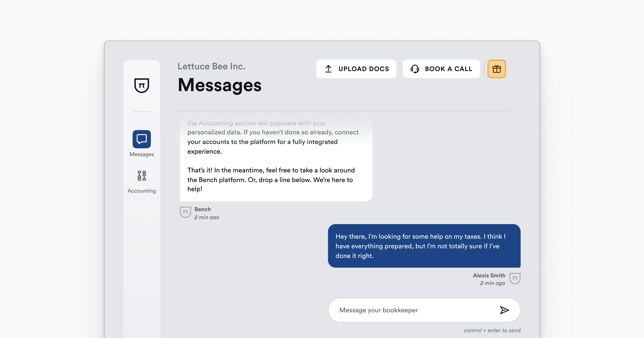Click the Messages page heading

[219, 85]
